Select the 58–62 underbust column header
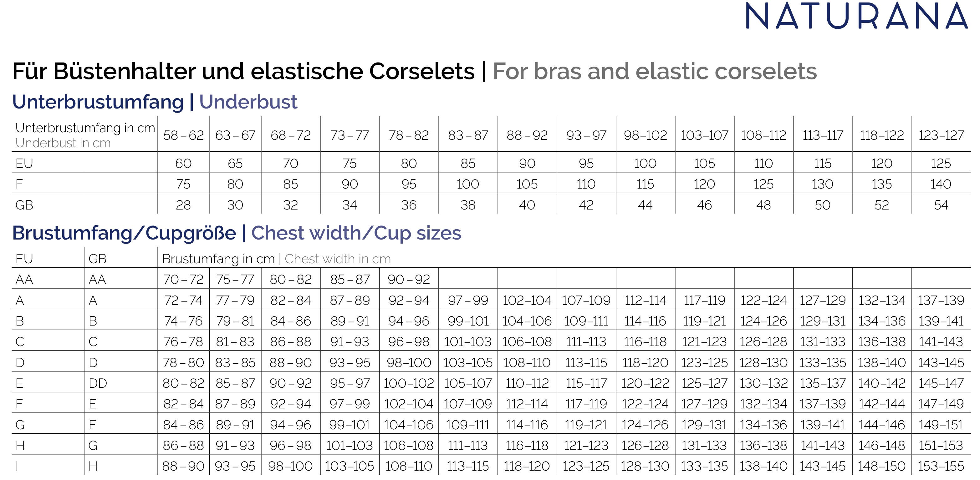This screenshot has height=480, width=980. pyautogui.click(x=183, y=135)
